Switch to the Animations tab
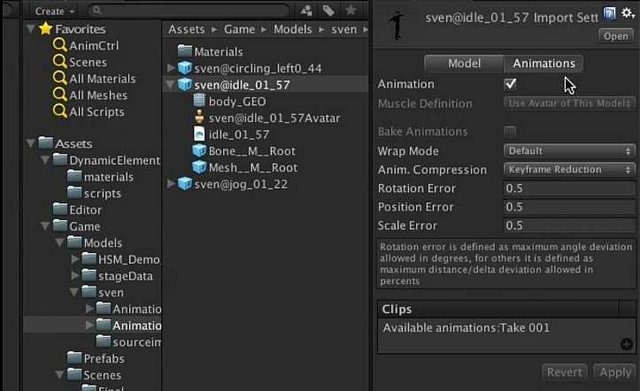This screenshot has height=391, width=640. (x=544, y=63)
